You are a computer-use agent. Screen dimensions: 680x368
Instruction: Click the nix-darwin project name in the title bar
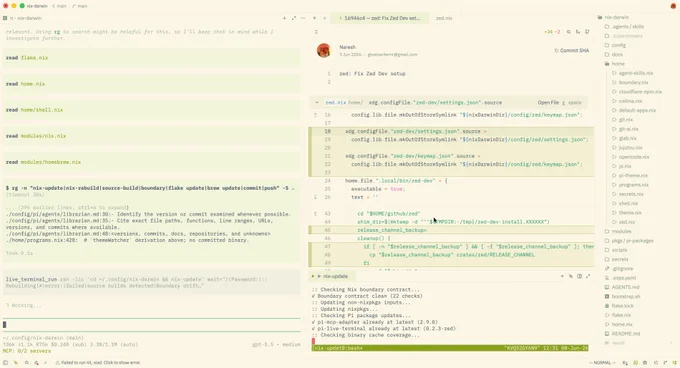point(37,6)
